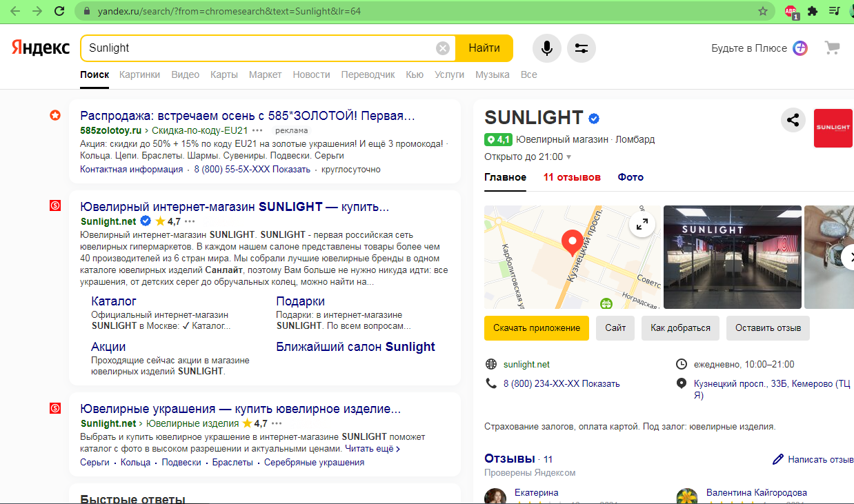Image resolution: width=854 pixels, height=504 pixels.
Task: Open the 'Серебряные украшения' quick link
Action: [314, 463]
